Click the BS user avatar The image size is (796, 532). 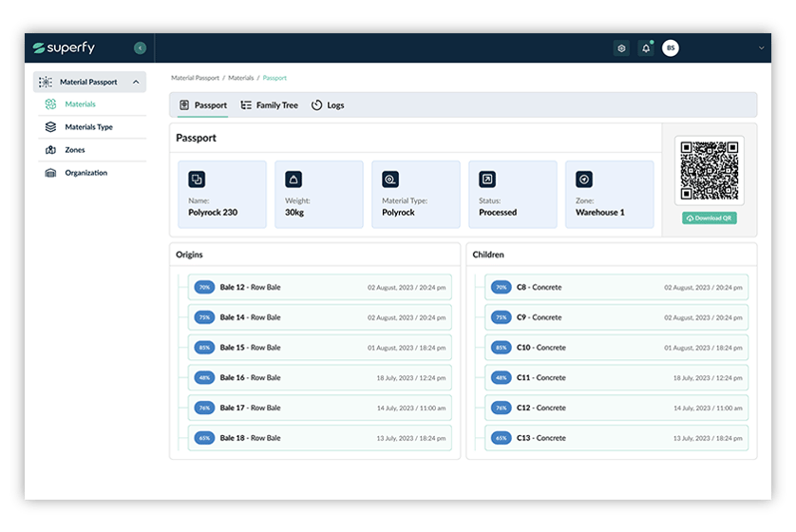[671, 47]
